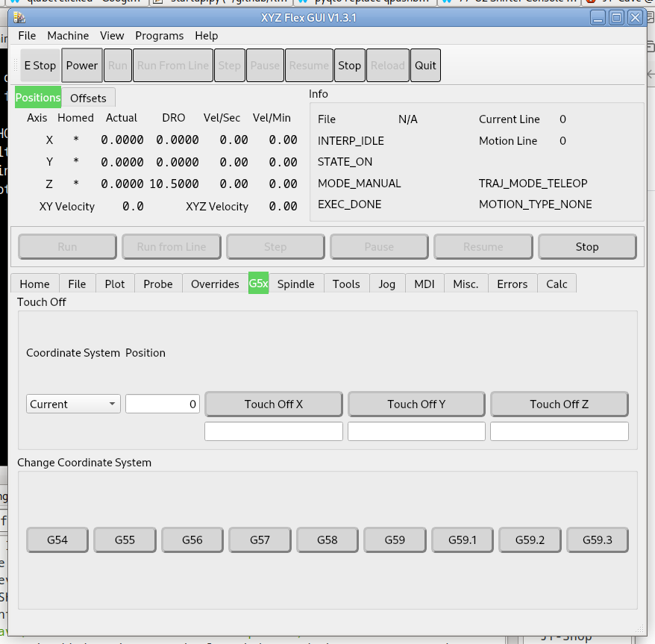The image size is (655, 644).
Task: Activate the G54 coordinate system
Action: click(x=57, y=540)
